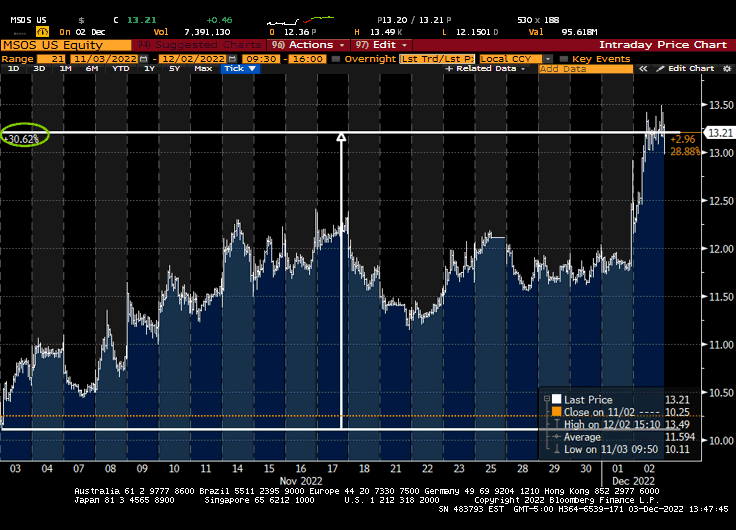The image size is (736, 530).
Task: Select the Max range tab
Action: [203, 69]
